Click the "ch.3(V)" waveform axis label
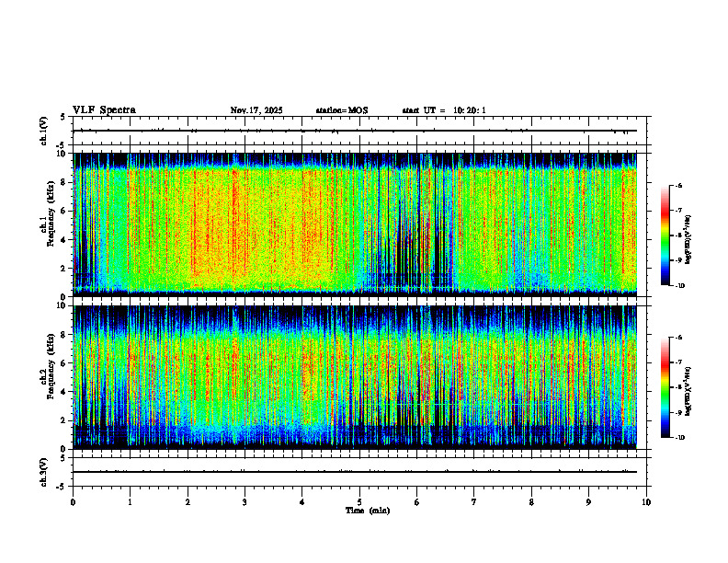This screenshot has height=563, width=728. pyautogui.click(x=44, y=472)
